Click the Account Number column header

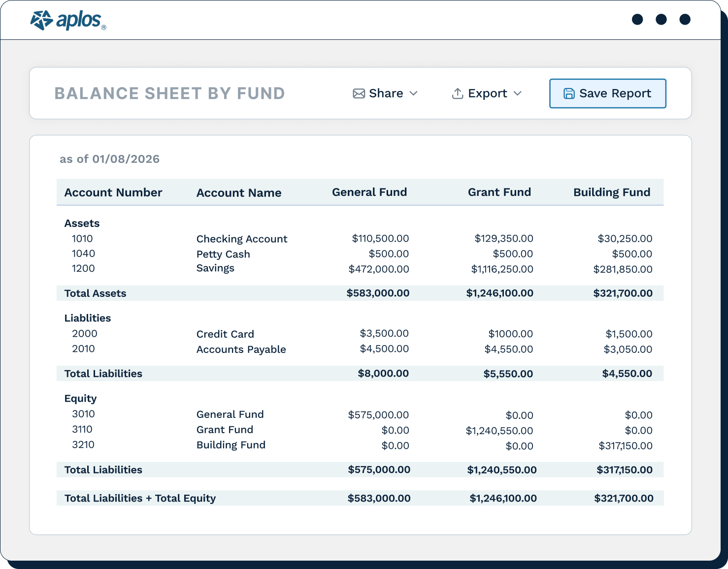coord(113,192)
